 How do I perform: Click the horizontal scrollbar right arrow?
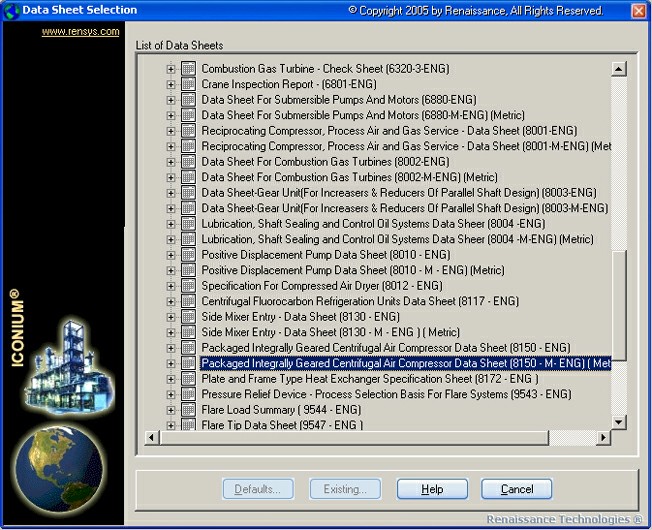click(x=603, y=437)
